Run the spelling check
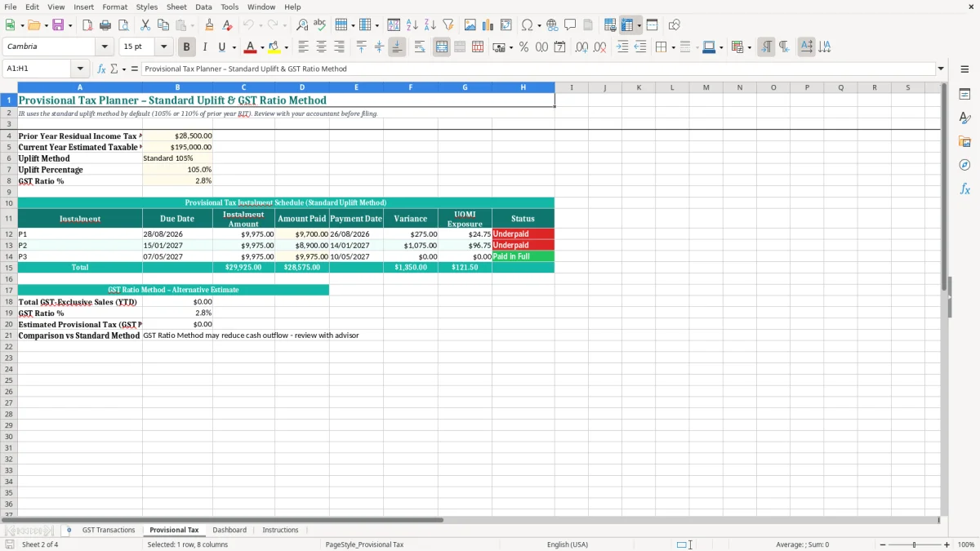The width and height of the screenshot is (980, 551). 320,25
